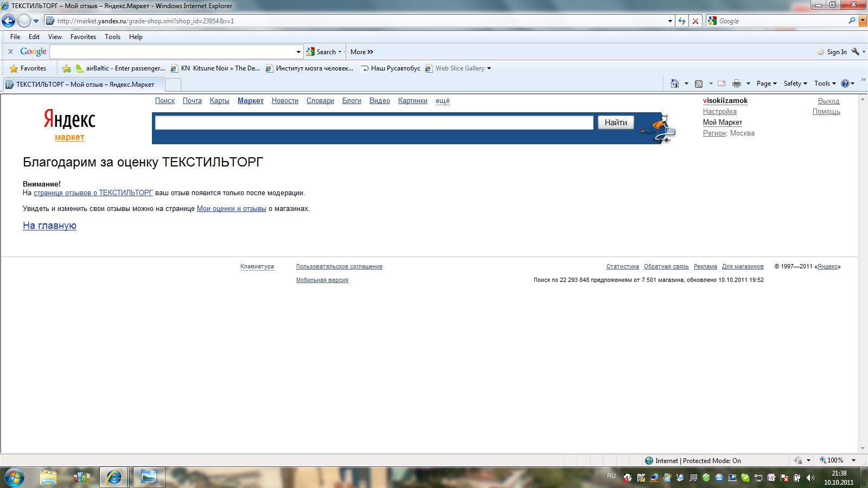Open the Favorites menu in menu bar
The height and width of the screenshot is (488, 868).
pyautogui.click(x=83, y=37)
